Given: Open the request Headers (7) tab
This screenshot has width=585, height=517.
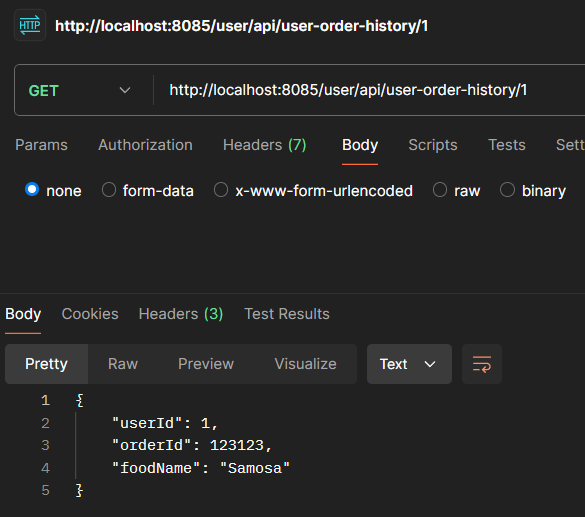Looking at the screenshot, I should pyautogui.click(x=265, y=145).
